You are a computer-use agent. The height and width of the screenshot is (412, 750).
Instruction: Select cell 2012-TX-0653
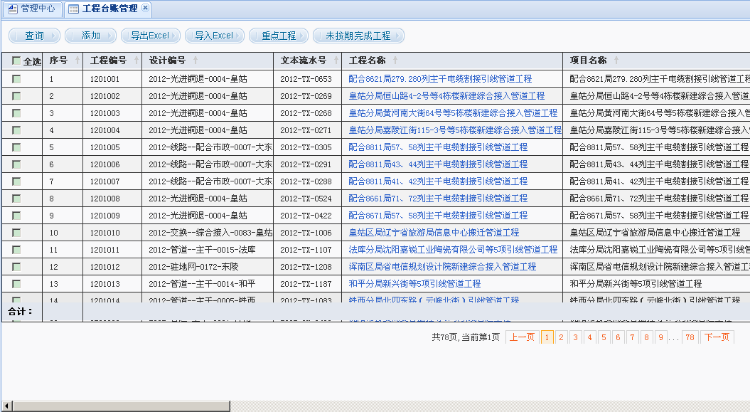pyautogui.click(x=306, y=79)
